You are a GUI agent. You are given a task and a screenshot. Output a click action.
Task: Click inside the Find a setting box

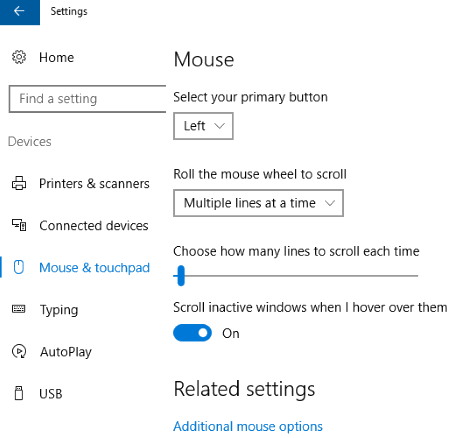click(88, 99)
